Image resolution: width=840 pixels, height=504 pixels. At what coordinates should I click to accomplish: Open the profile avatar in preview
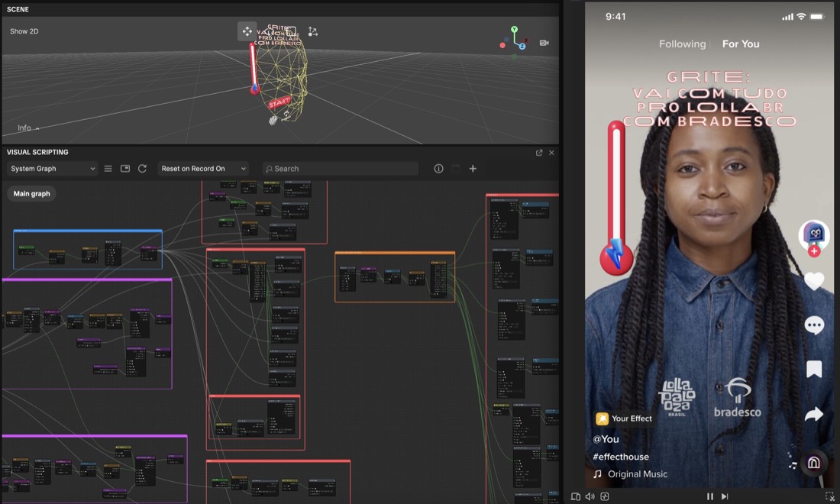click(x=814, y=234)
